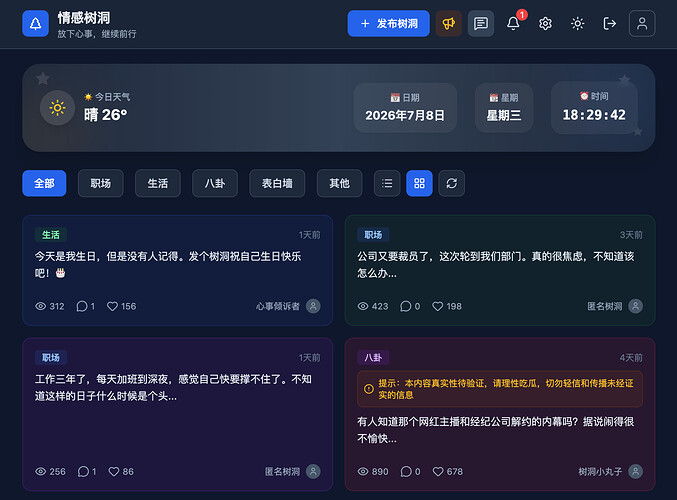Image resolution: width=677 pixels, height=500 pixels.
Task: Click 生活 tag on birthday post
Action: tap(51, 234)
